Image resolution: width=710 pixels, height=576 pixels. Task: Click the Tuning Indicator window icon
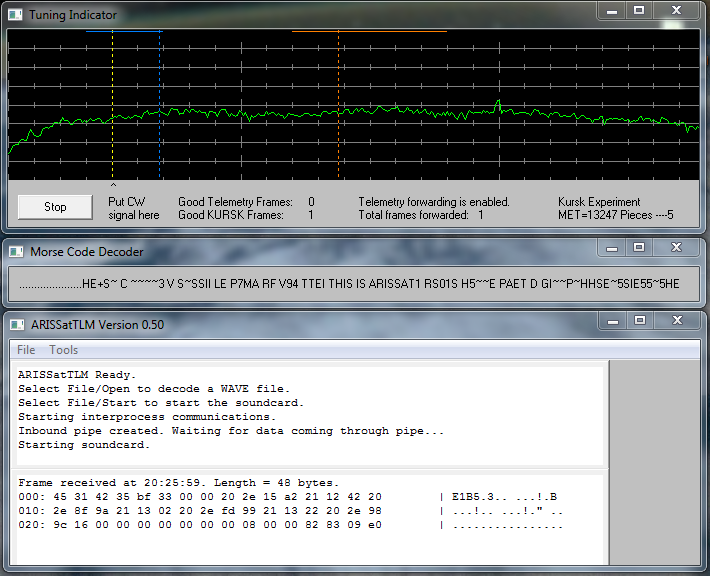(15, 15)
